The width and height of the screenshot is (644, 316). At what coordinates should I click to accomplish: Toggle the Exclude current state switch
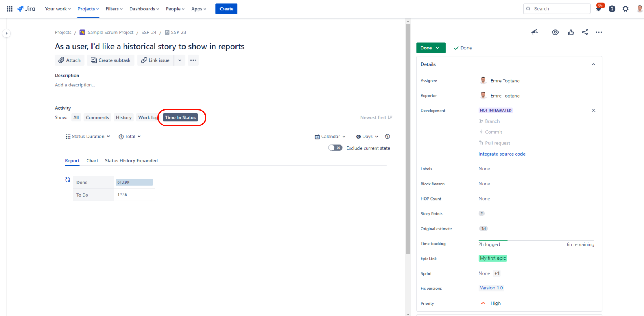pos(335,148)
